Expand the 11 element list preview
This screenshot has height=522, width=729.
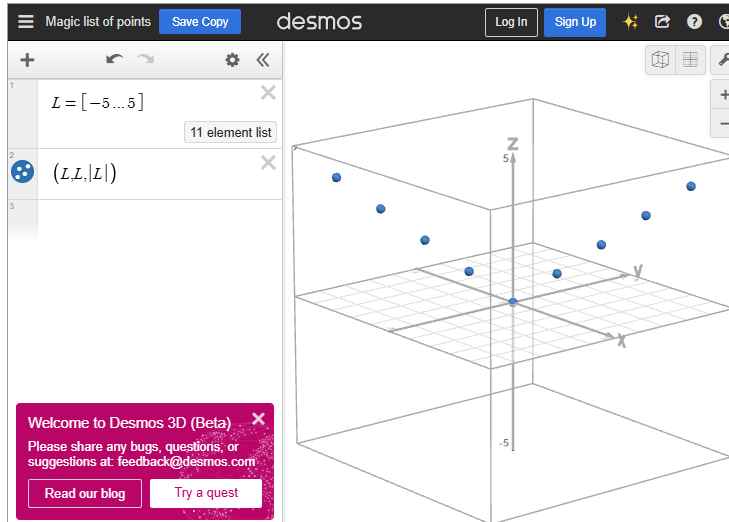(230, 132)
